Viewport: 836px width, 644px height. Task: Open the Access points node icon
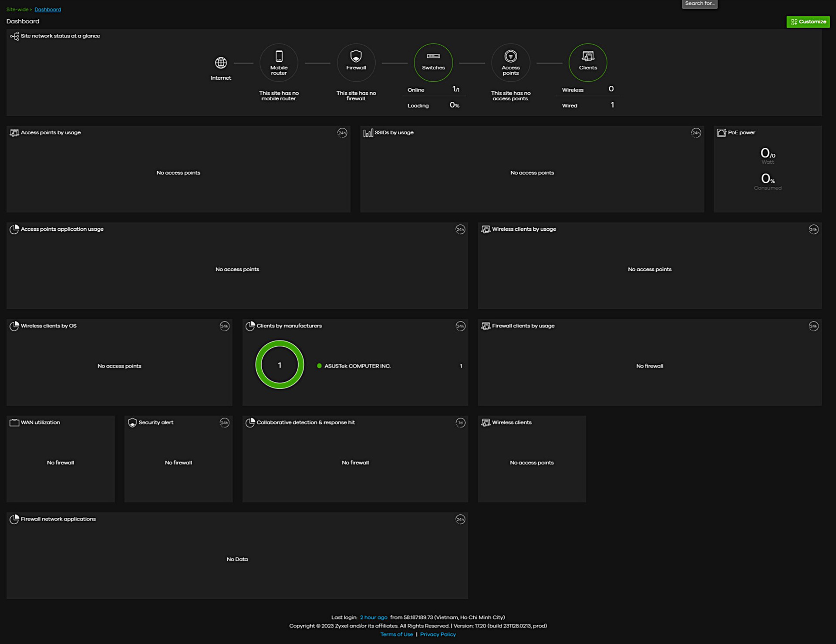[x=511, y=62]
